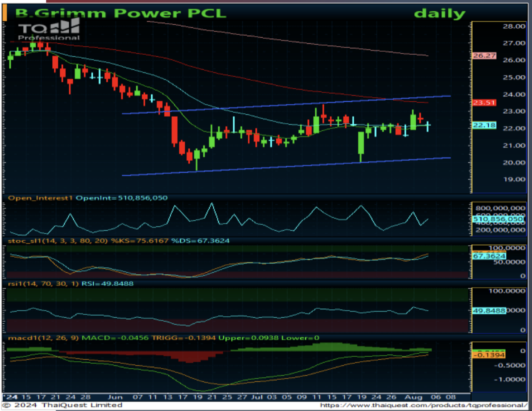The width and height of the screenshot is (532, 411).
Task: Click the B.Grimm Power PCL chart title
Action: click(x=120, y=13)
